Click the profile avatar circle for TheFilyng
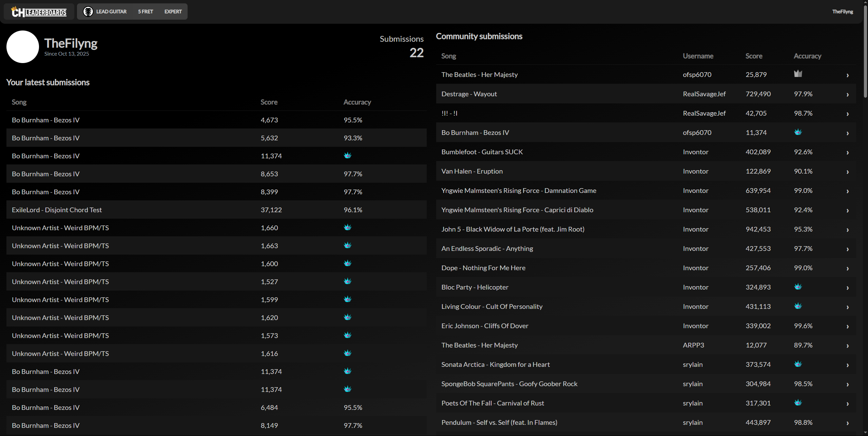Screen dimensions: 868x436 [x=22, y=46]
